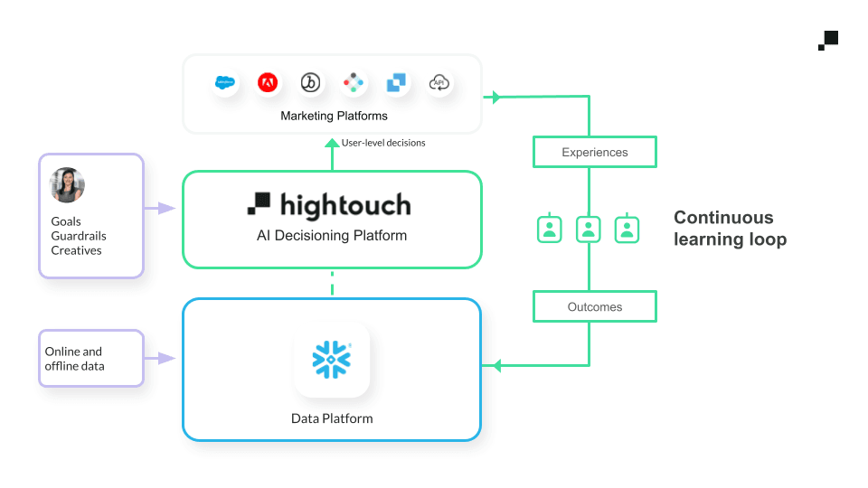Click the Salesforce cloud icon
The height and width of the screenshot is (488, 868).
click(224, 83)
